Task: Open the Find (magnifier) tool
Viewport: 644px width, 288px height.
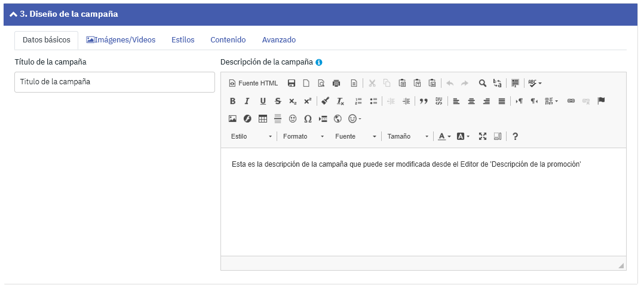Action: [x=482, y=83]
